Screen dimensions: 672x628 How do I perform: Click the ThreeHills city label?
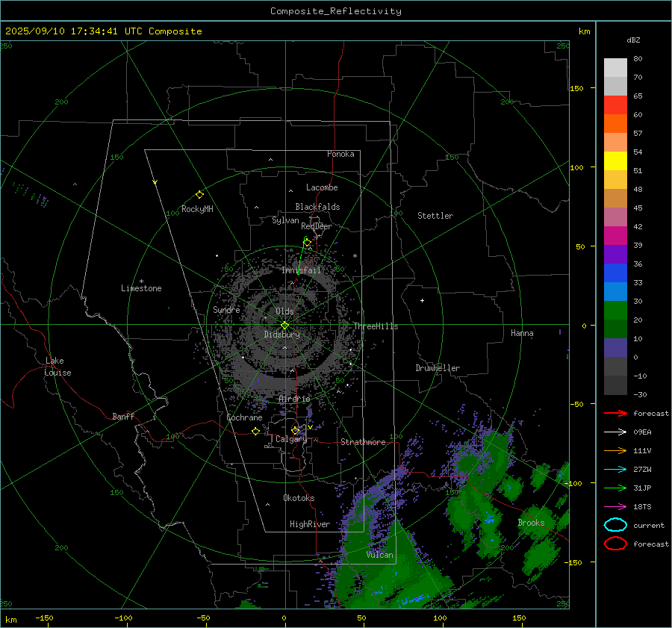376,326
